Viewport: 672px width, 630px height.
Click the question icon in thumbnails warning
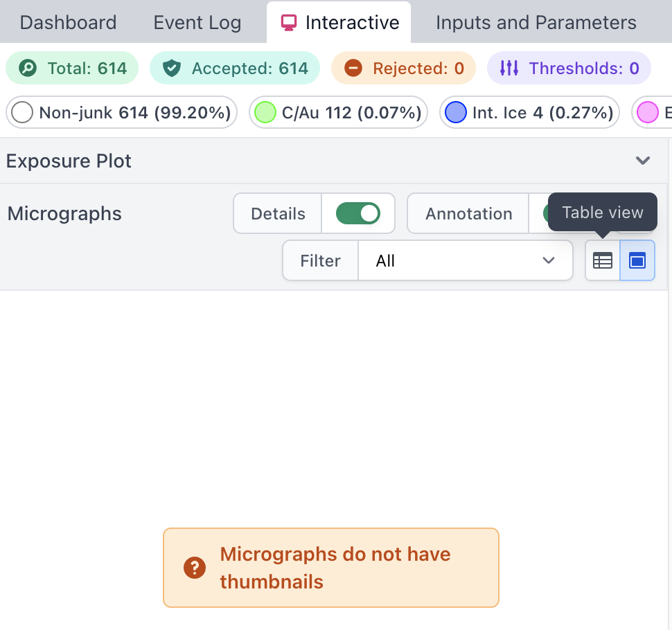point(195,568)
